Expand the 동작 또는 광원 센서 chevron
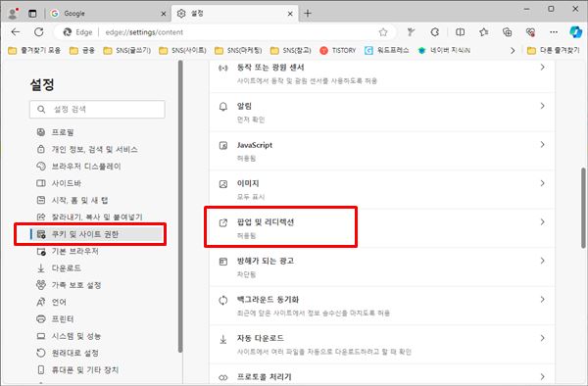Screen dimensions: 588x386 [x=542, y=68]
